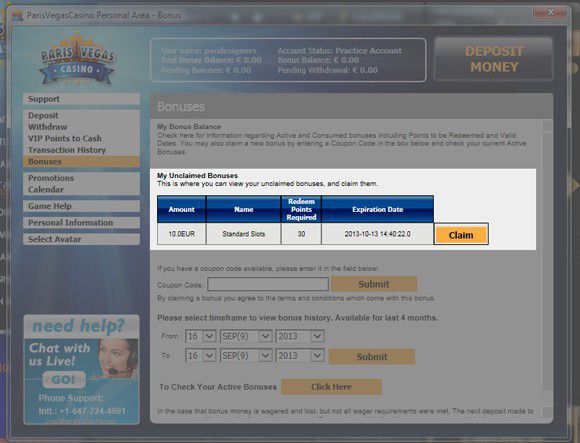Viewport: 580px width, 443px height.
Task: Open the From month SEP(9) dropdown
Action: 246,336
